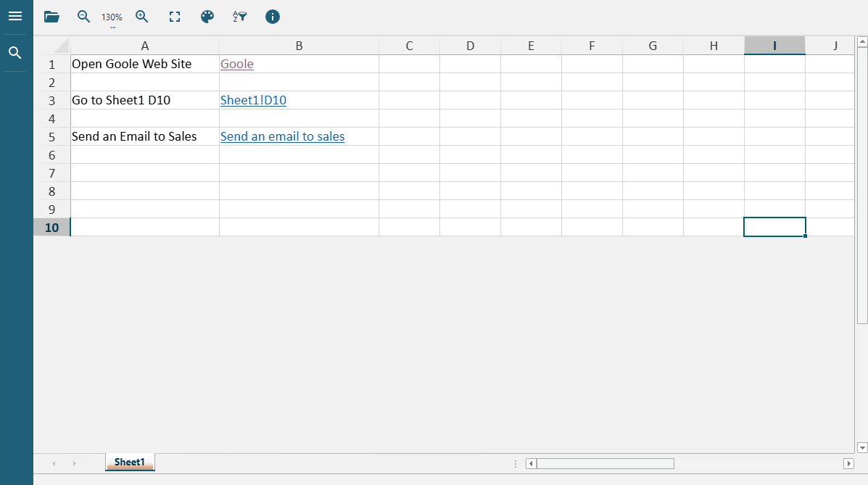Viewport: 868px width, 485px height.
Task: Click the A-Z sort filter icon
Action: [x=240, y=17]
